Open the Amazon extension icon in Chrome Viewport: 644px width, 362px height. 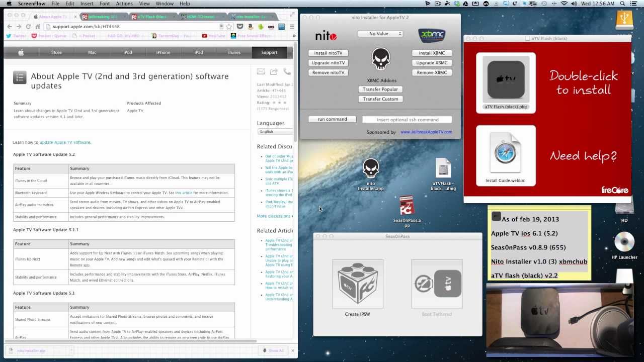point(251,27)
